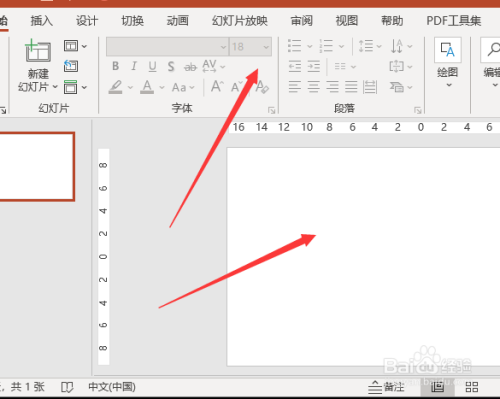This screenshot has width=500, height=399.
Task: Open the 视图 tab
Action: 347,21
